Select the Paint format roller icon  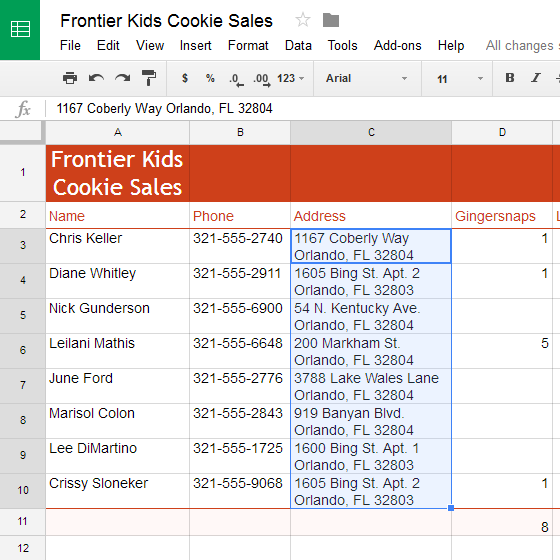(x=149, y=78)
